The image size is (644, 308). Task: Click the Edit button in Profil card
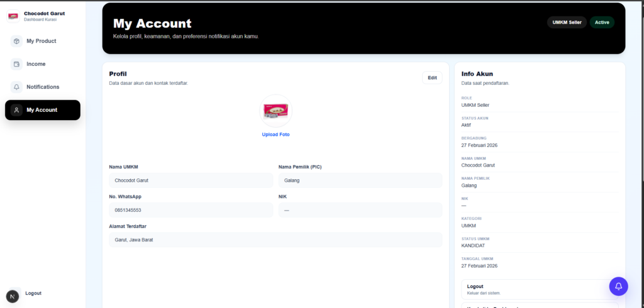432,78
